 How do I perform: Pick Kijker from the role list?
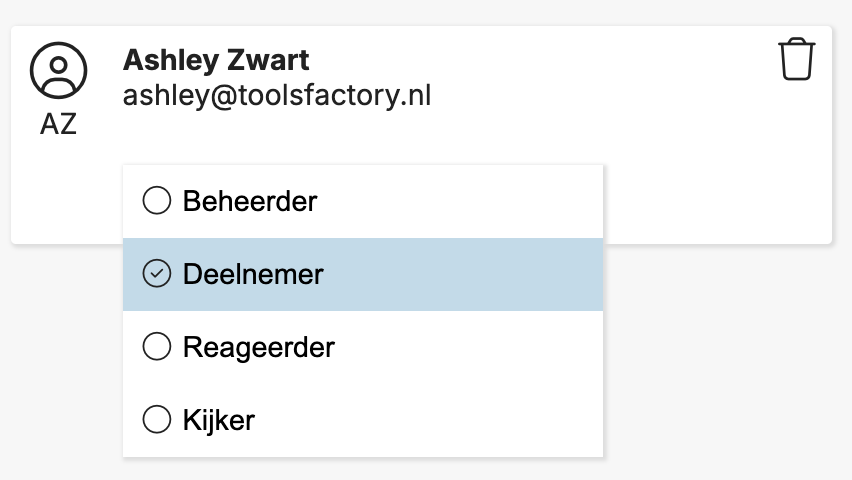pyautogui.click(x=363, y=420)
